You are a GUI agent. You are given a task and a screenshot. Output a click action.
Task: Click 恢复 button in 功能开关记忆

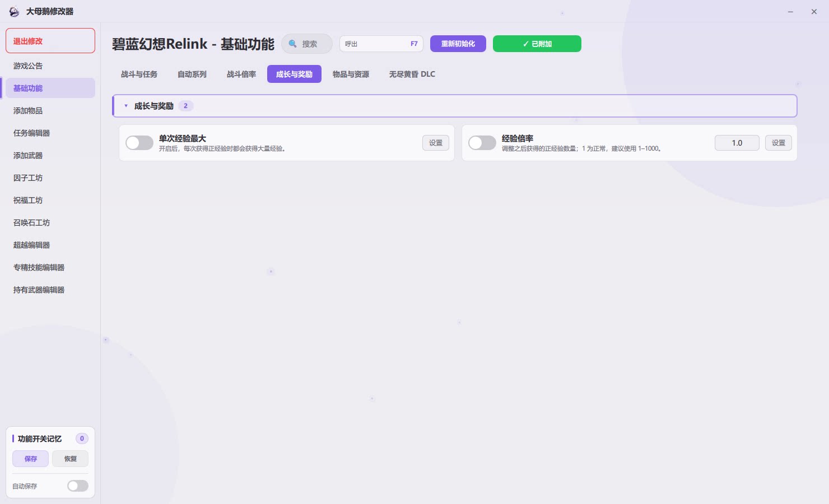71,459
